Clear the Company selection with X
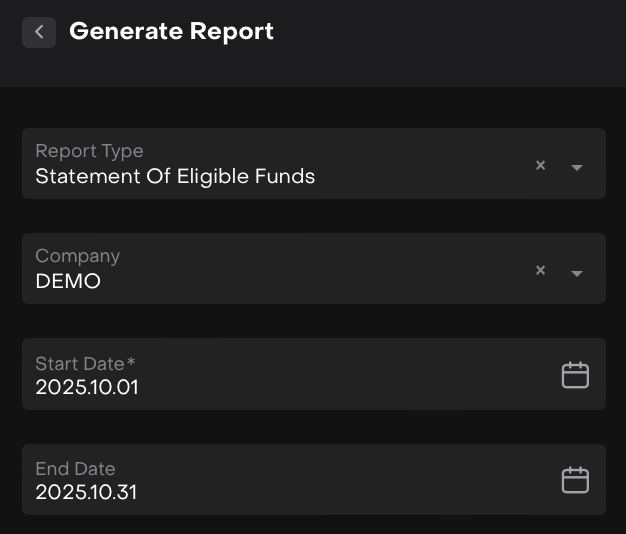 tap(540, 270)
